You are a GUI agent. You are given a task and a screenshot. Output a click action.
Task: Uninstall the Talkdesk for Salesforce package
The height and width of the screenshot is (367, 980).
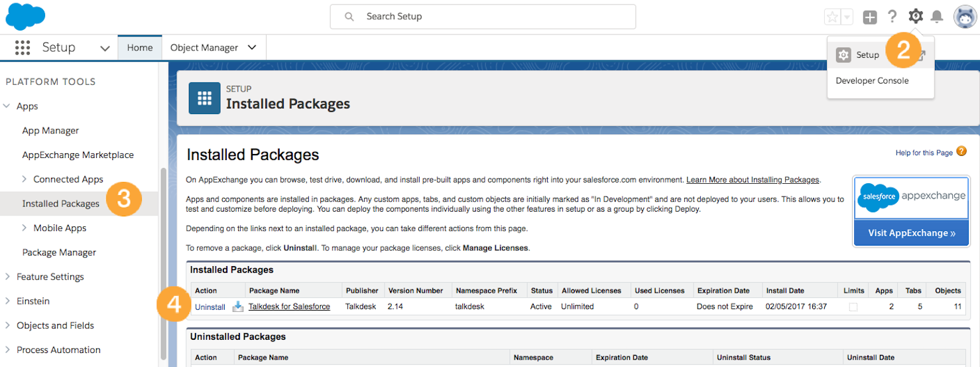coord(210,307)
